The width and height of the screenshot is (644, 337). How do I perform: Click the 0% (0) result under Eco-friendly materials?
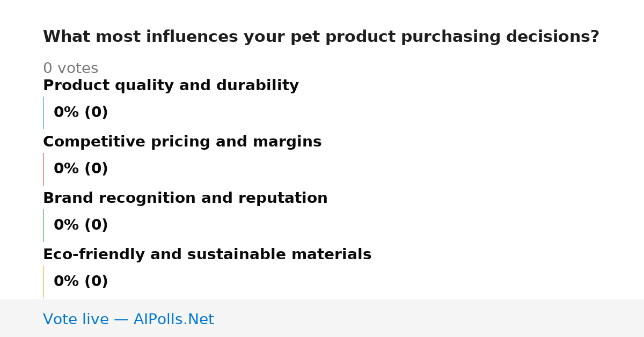[80, 282]
